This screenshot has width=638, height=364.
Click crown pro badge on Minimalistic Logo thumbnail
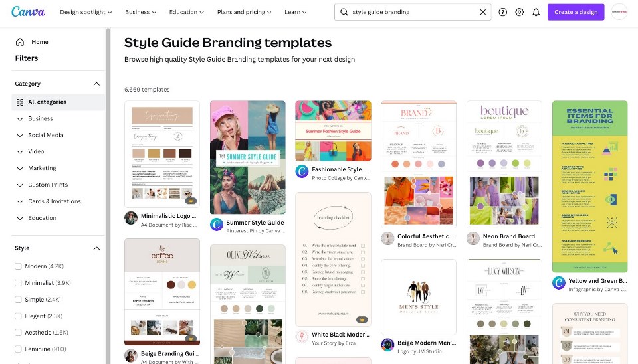point(191,201)
